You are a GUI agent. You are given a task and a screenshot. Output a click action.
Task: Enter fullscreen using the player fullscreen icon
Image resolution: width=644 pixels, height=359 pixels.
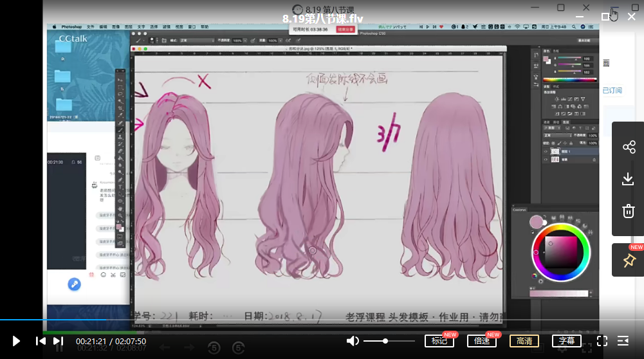pyautogui.click(x=602, y=341)
